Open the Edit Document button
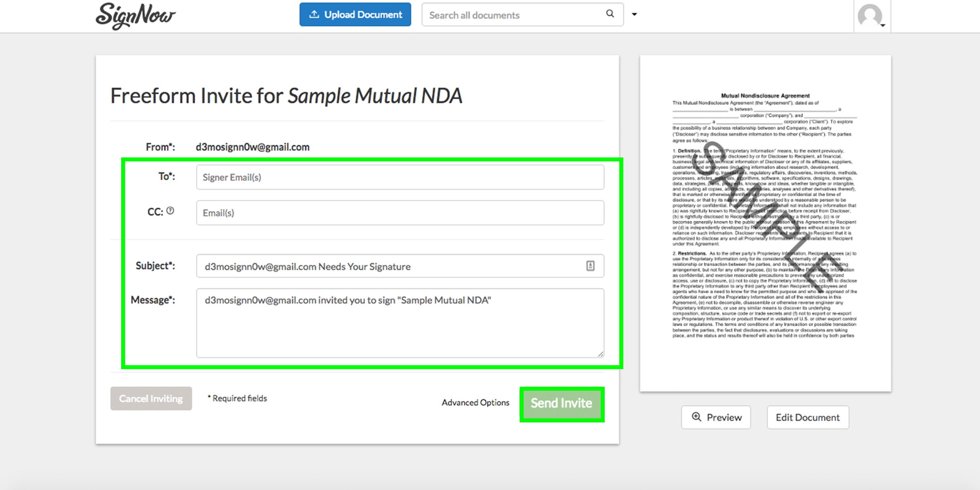980x490 pixels. (807, 417)
